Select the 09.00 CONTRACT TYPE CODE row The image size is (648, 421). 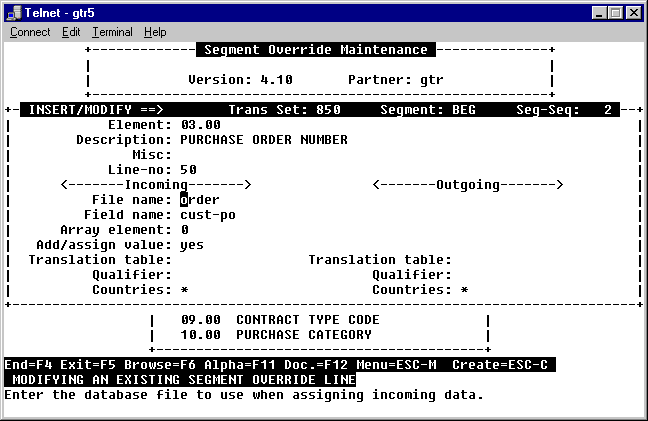point(280,320)
